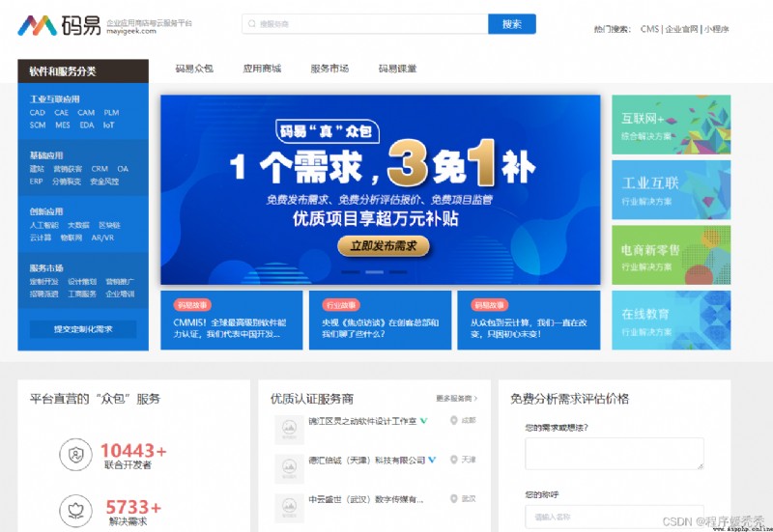Click the ERP sidebar link
The height and width of the screenshot is (532, 773).
tap(36, 182)
